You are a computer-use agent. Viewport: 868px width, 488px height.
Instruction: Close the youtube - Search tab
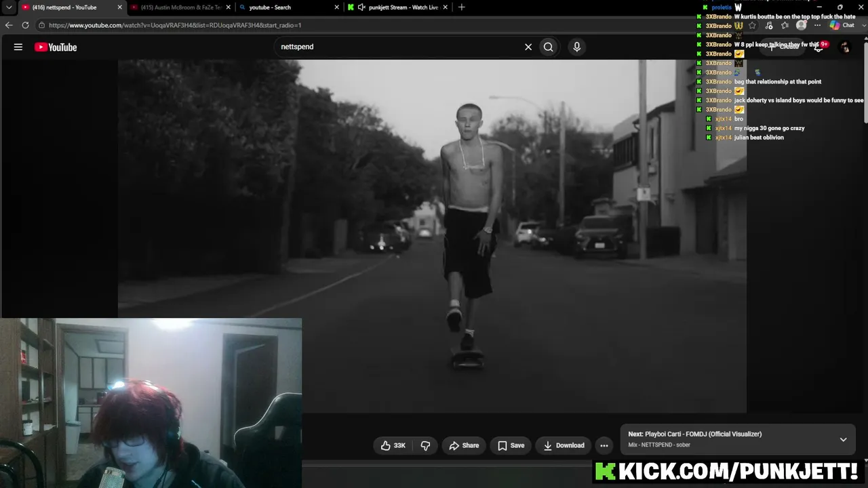point(337,7)
